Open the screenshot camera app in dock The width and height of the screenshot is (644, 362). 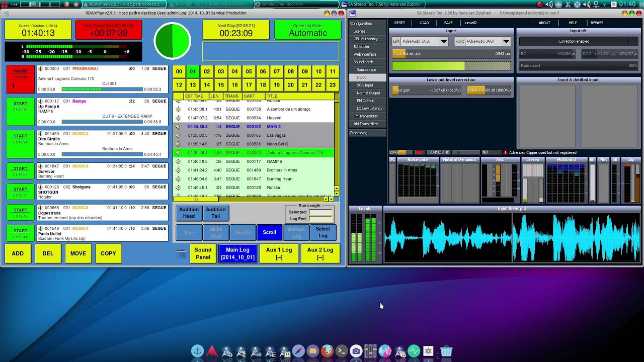(356, 351)
